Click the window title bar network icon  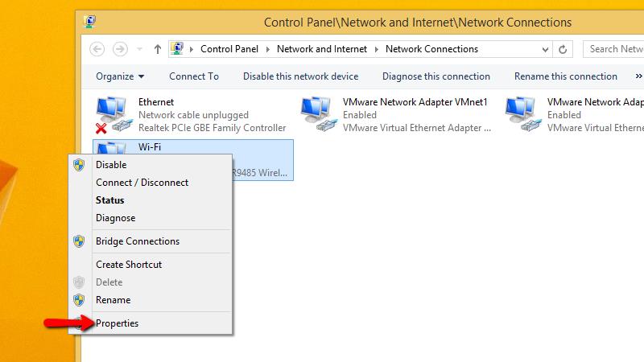coord(89,22)
